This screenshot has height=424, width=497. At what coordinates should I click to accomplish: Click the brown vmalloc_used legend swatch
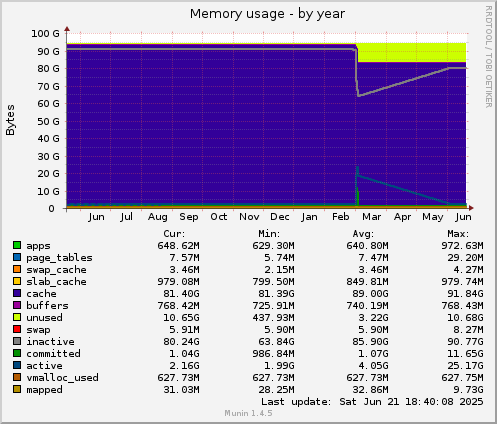[x=17, y=377]
